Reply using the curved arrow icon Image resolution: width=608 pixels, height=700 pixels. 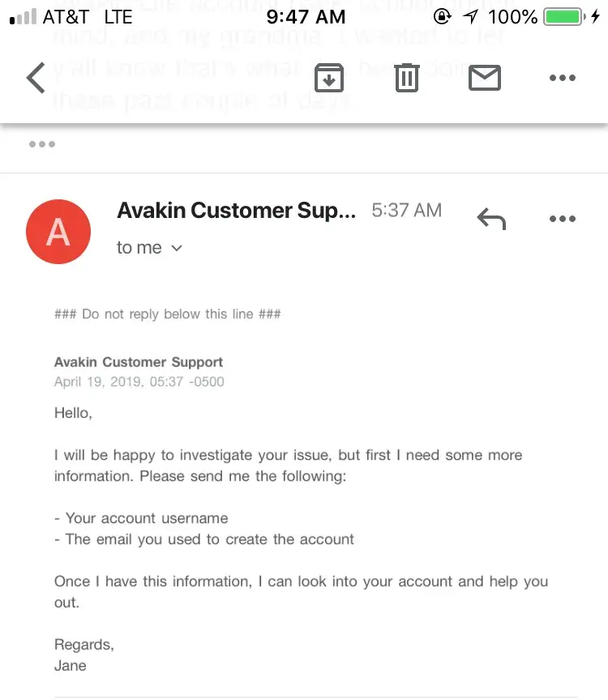click(491, 219)
